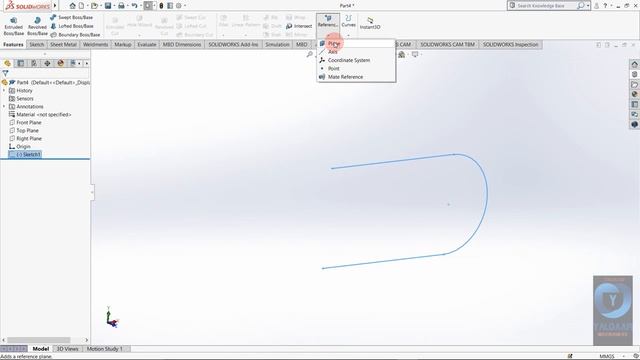Open dropdown arrow next to Options gear
Viewport: 640px width, 360px height.
(x=185, y=6)
